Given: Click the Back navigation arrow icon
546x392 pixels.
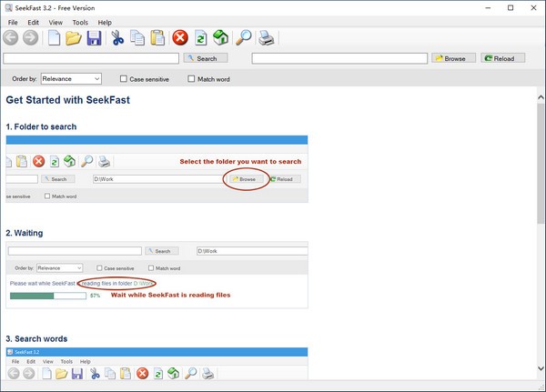Looking at the screenshot, I should 11,37.
